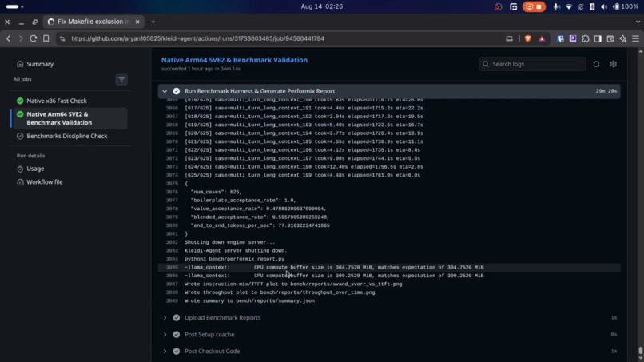The width and height of the screenshot is (644, 362).
Task: Expand the Upload Benchmark Reports step
Action: [x=165, y=317]
